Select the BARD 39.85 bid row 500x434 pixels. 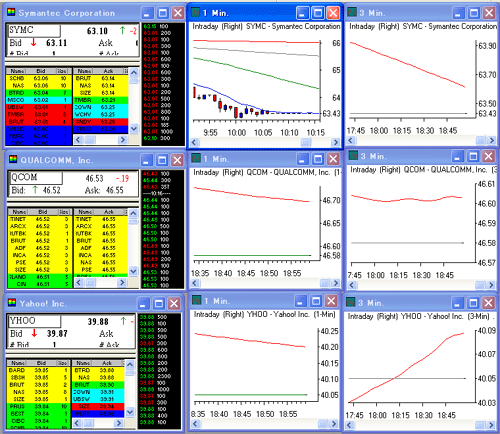click(38, 370)
